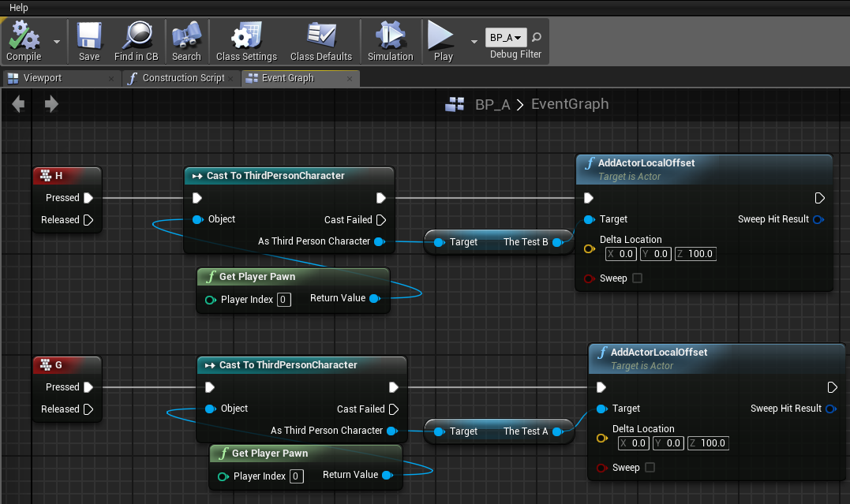The height and width of the screenshot is (504, 850).
Task: Expand play options dropdown arrow
Action: [474, 42]
